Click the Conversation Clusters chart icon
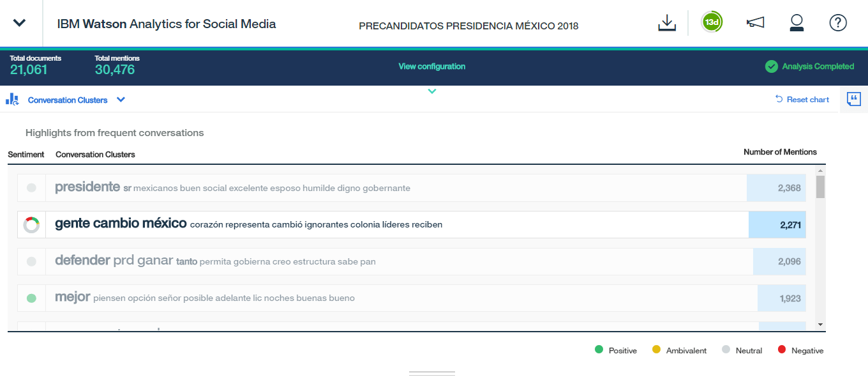 [12, 100]
